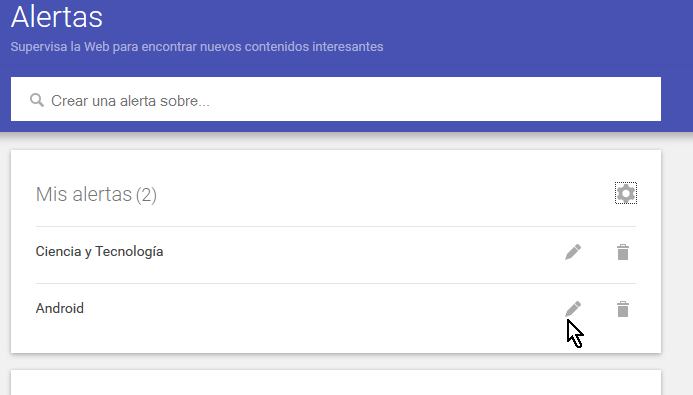Click the 'Mis alertas' heading

(84, 194)
